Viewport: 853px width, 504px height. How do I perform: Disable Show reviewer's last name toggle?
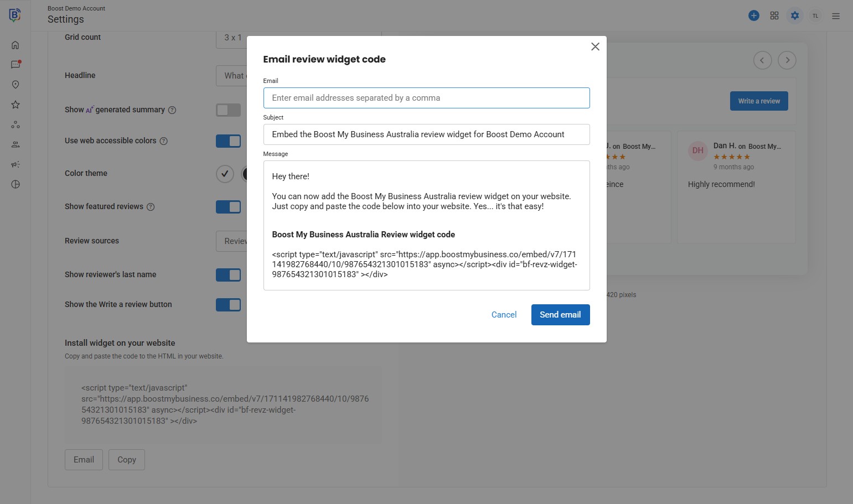(x=228, y=275)
